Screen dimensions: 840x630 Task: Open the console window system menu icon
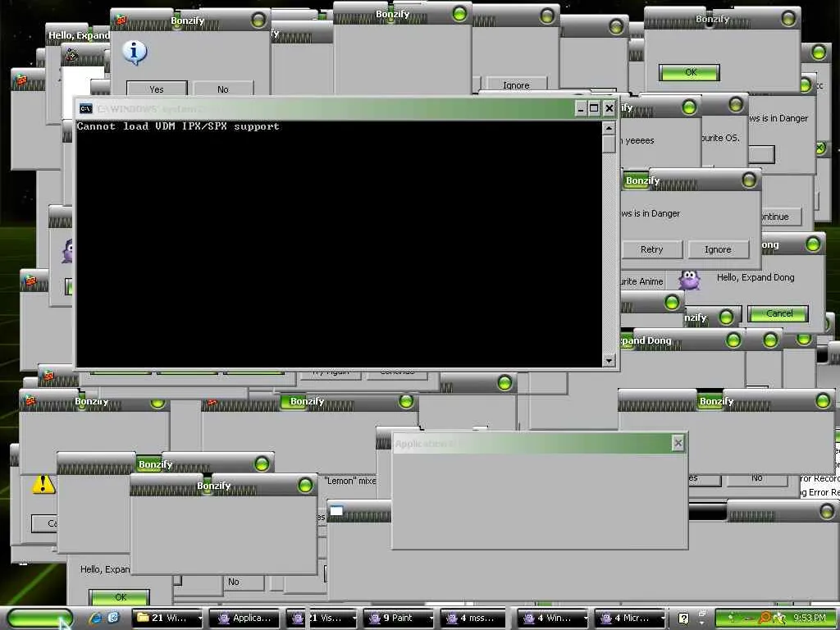click(x=85, y=109)
